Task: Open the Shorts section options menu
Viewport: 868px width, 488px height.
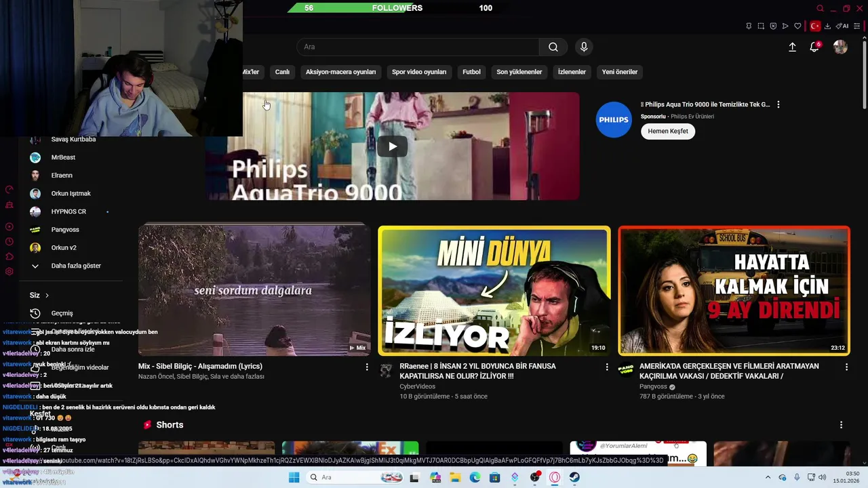Action: coord(842,425)
